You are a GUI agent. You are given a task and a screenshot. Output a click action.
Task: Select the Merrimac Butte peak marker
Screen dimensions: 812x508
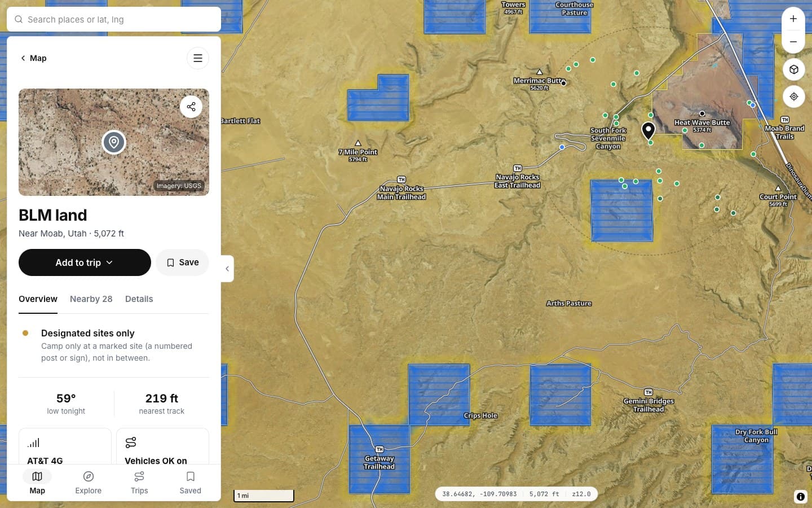click(x=540, y=72)
